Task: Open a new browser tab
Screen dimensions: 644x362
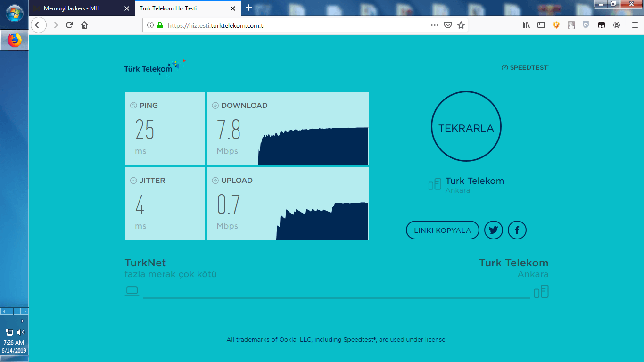Action: pyautogui.click(x=249, y=8)
